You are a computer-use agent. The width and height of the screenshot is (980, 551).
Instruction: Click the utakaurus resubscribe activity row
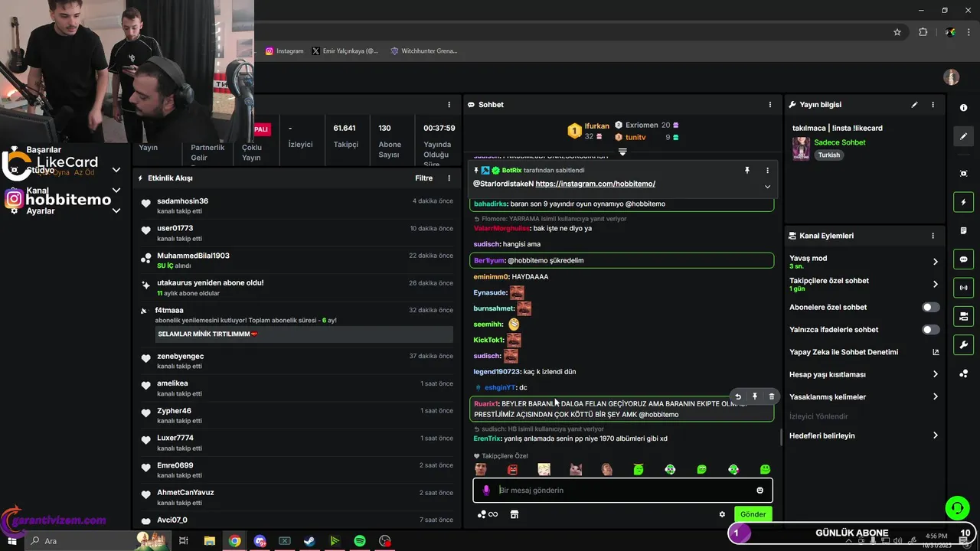point(297,288)
